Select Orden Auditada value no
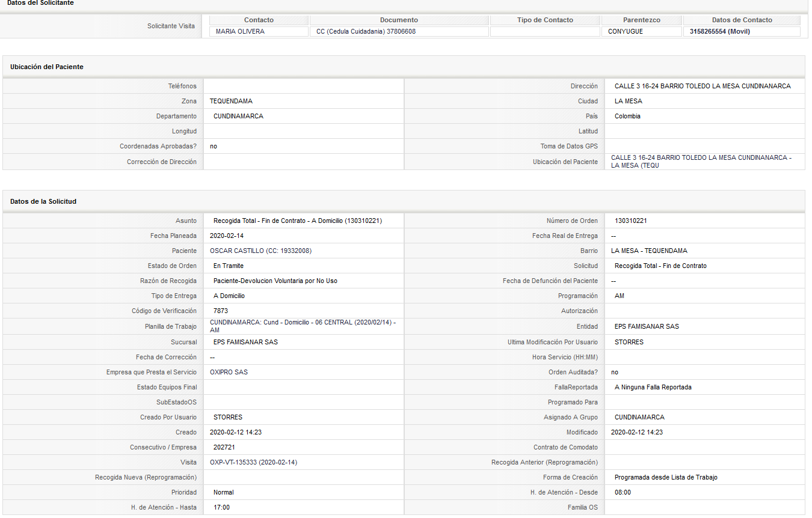This screenshot has height=518, width=812. point(615,372)
